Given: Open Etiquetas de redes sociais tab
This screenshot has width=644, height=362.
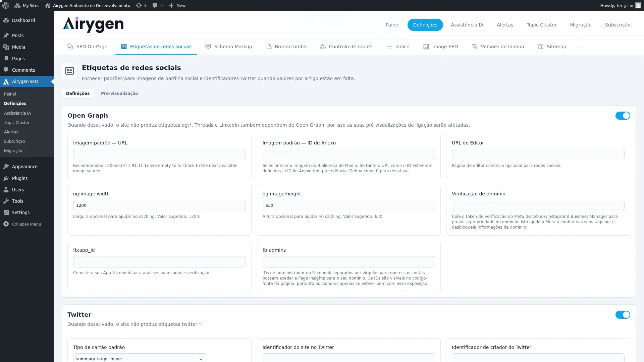Looking at the screenshot, I should (156, 47).
